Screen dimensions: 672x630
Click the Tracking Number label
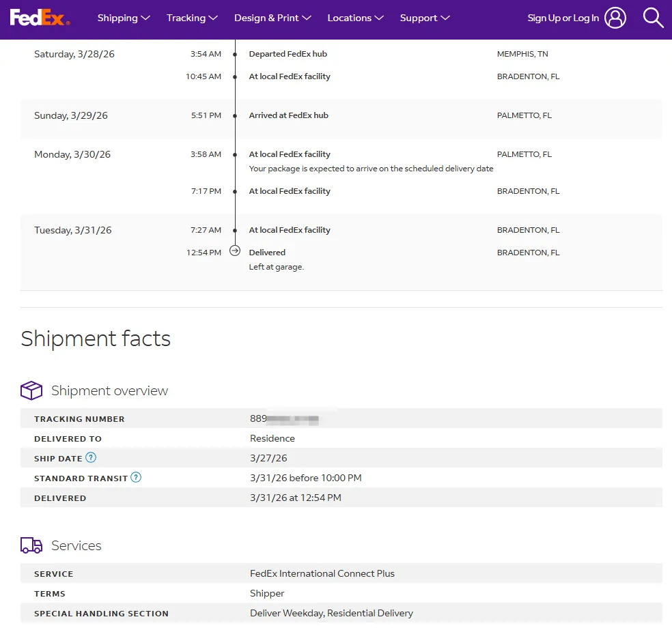79,419
